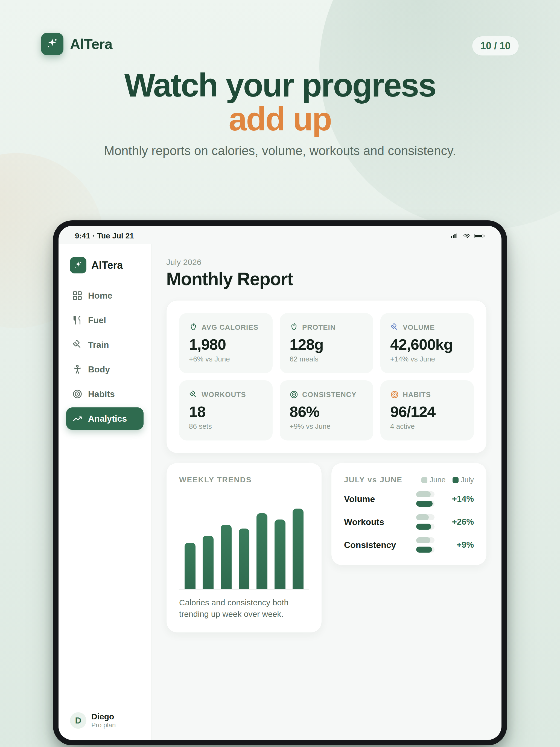
Task: Click the first bar in Weekly Trends chart
Action: [x=190, y=566]
